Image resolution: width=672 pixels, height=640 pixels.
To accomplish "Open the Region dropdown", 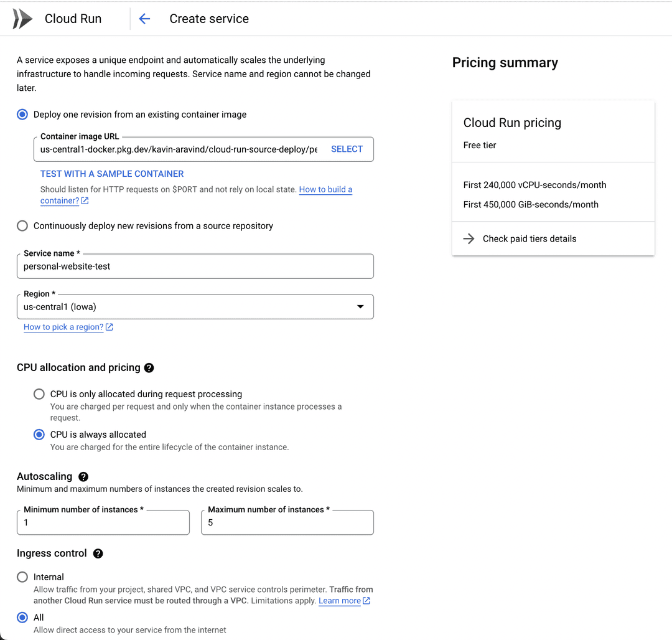I will pos(195,307).
